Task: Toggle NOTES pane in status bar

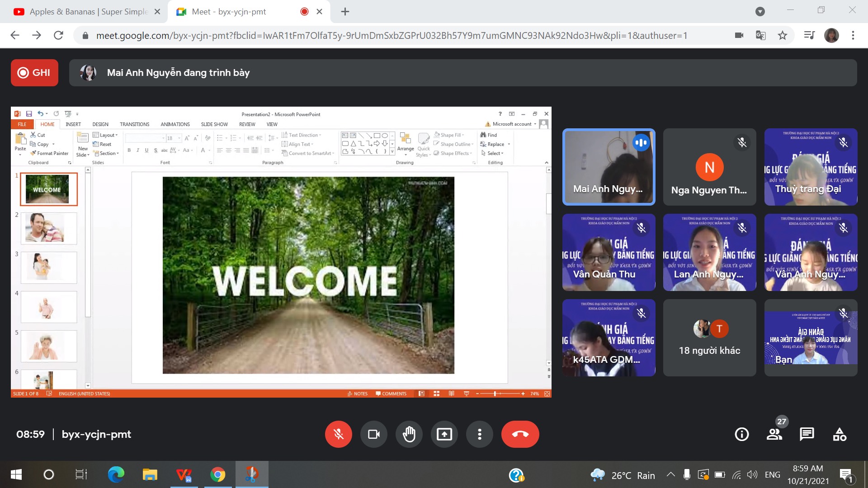Action: (358, 394)
